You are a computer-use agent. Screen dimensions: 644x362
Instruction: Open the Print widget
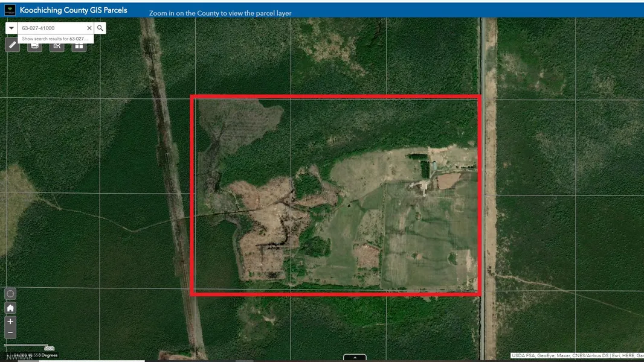35,45
